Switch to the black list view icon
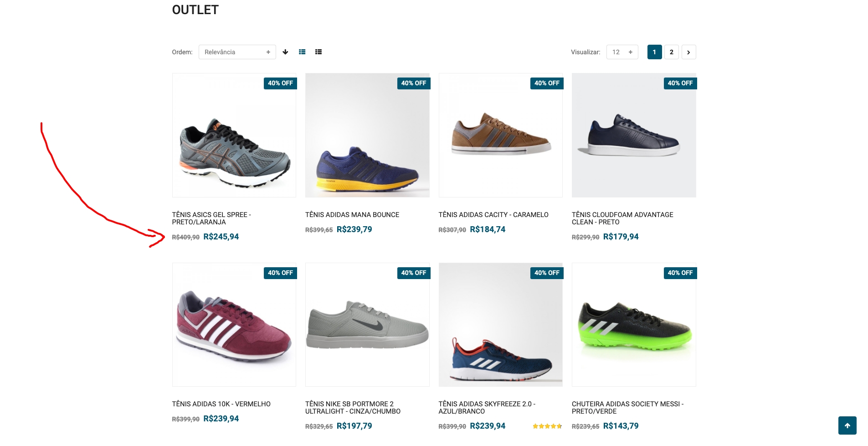Screen dimensions: 868x446 tap(318, 52)
